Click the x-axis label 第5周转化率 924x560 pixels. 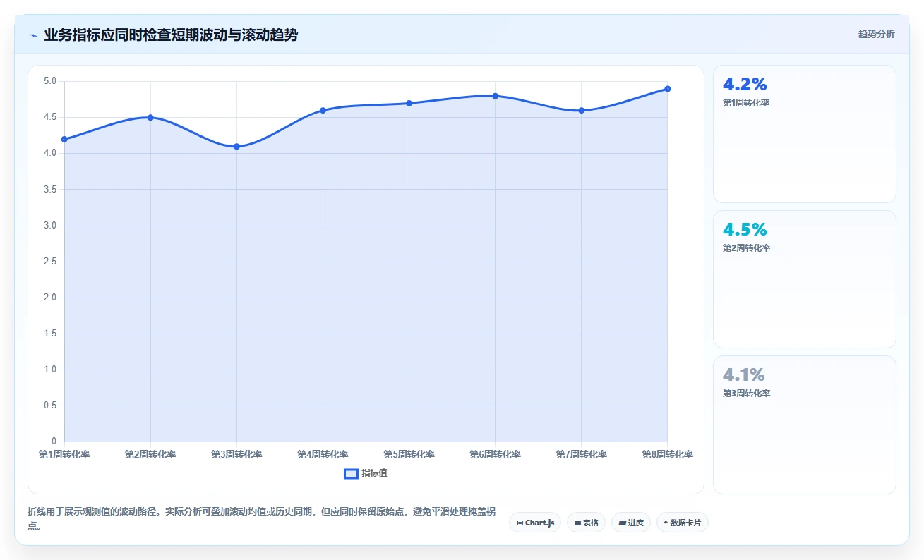pyautogui.click(x=409, y=455)
